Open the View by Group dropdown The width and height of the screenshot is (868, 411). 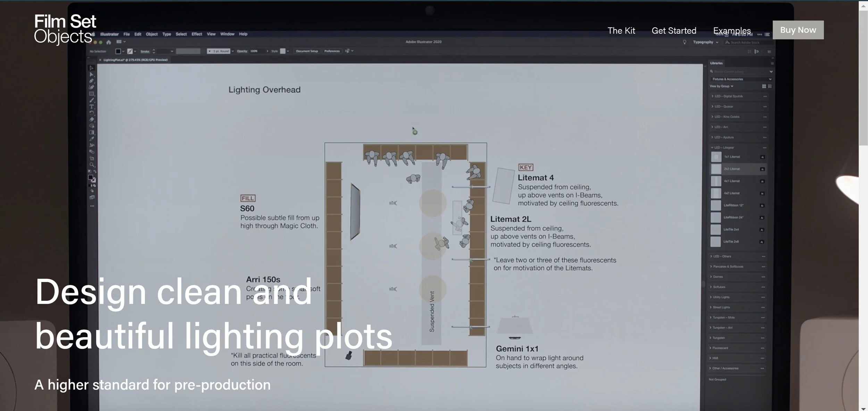tap(721, 86)
